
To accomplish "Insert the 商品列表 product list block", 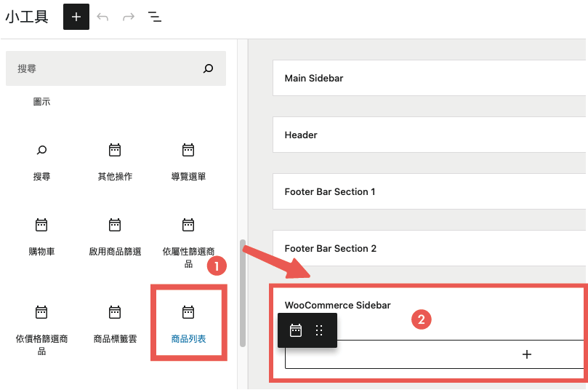I will [188, 324].
